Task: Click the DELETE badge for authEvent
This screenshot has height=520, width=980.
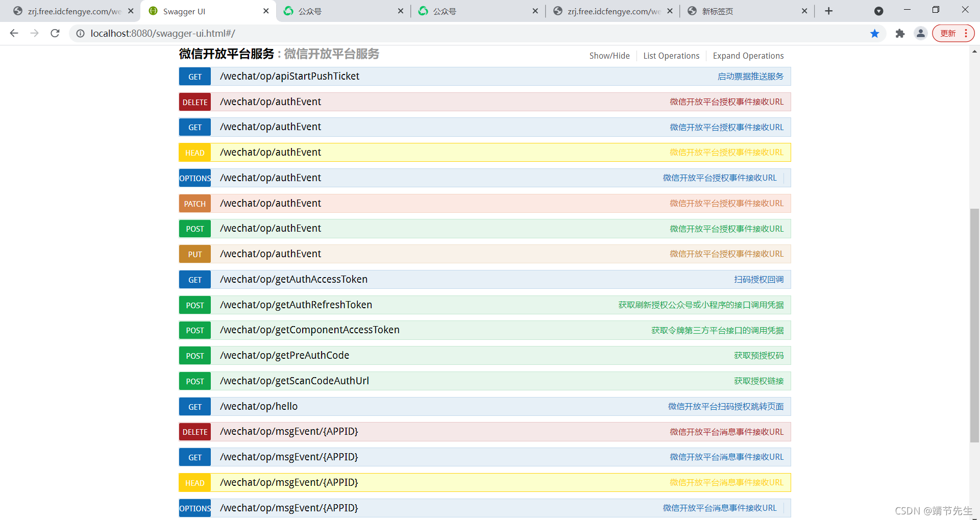Action: (x=195, y=102)
